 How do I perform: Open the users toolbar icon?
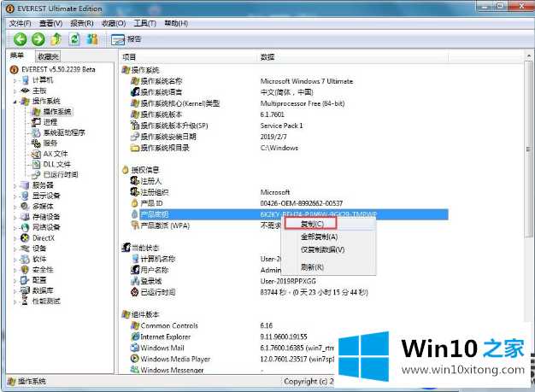[x=92, y=39]
